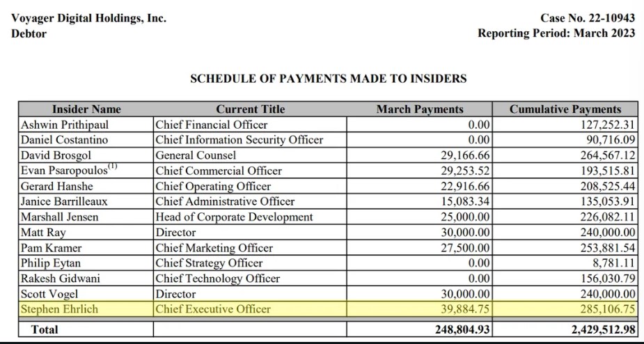644x344 pixels.
Task: Click the Current Title column header
Action: point(251,109)
